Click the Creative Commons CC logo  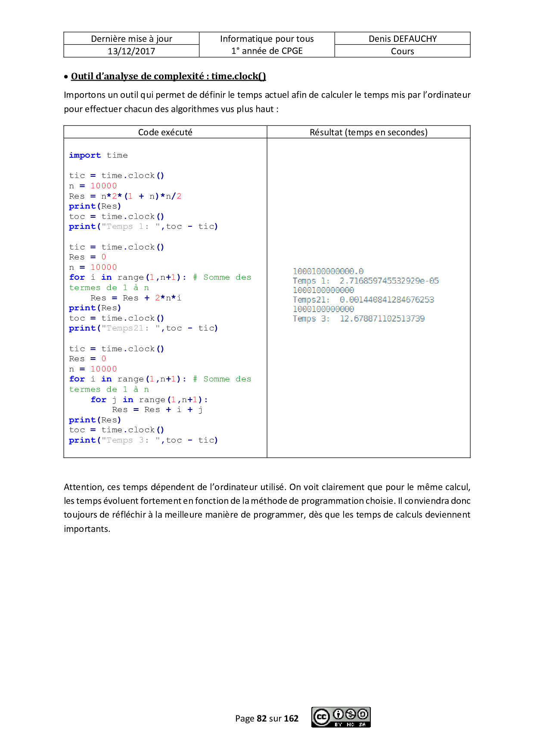point(321,717)
